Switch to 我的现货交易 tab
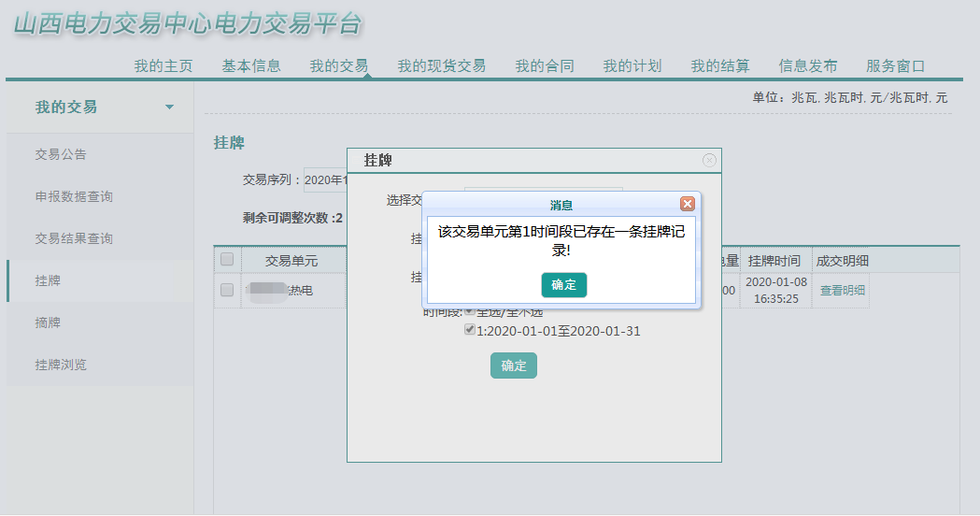 coord(441,66)
